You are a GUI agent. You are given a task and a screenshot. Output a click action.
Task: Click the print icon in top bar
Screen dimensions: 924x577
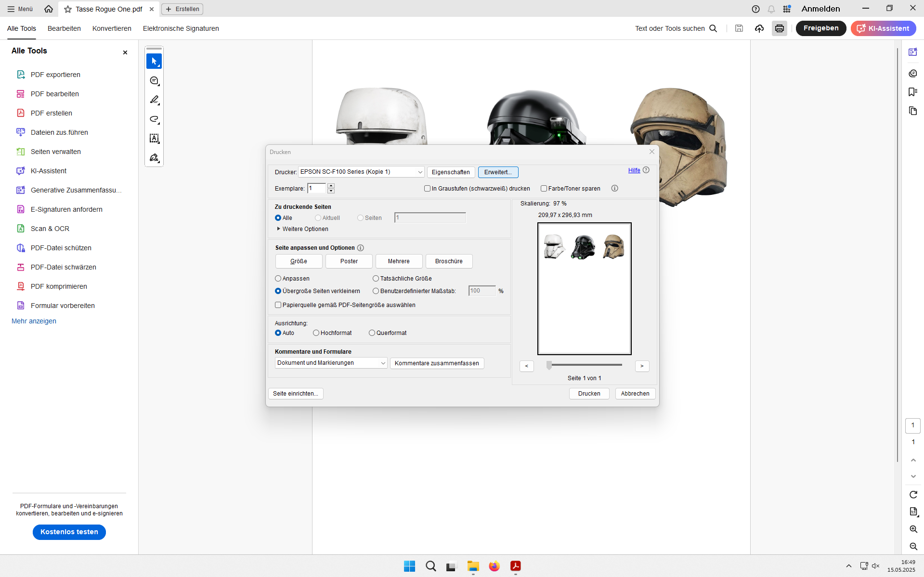pos(779,28)
